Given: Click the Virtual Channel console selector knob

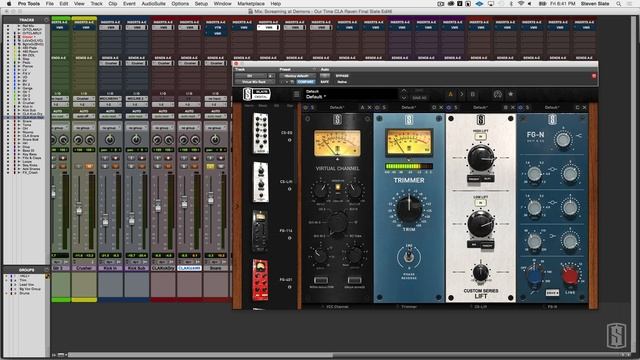Looking at the screenshot, I should point(338,223).
